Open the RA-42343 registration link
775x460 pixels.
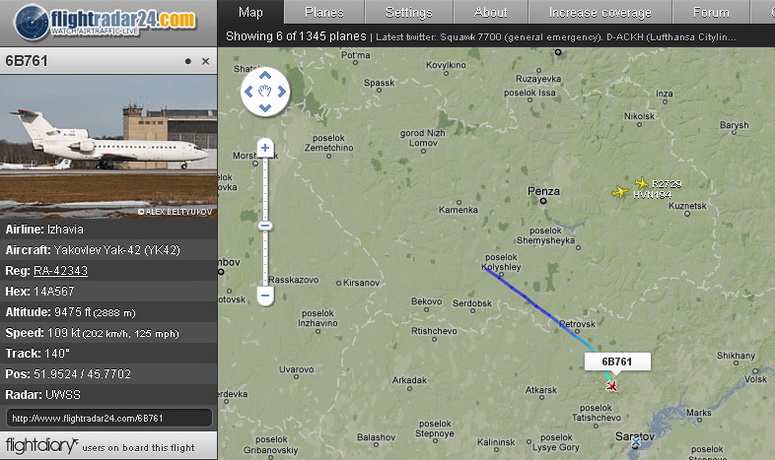pos(60,271)
